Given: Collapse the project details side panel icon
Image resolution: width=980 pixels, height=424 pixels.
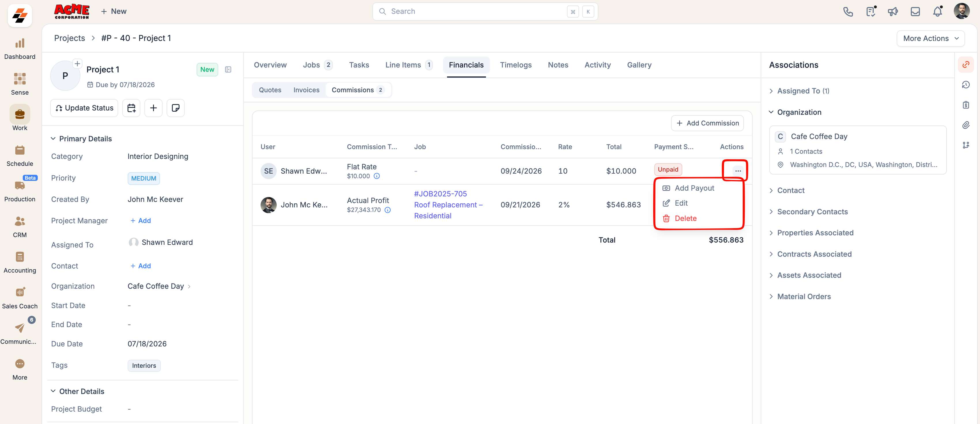Looking at the screenshot, I should point(228,69).
